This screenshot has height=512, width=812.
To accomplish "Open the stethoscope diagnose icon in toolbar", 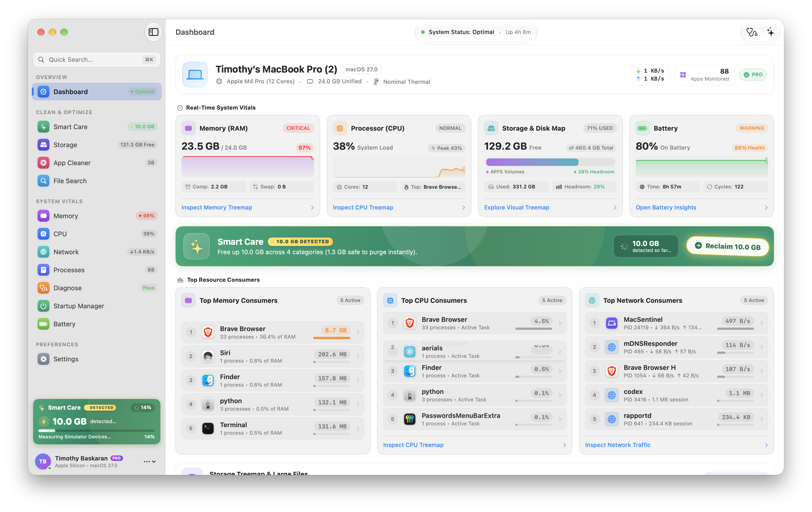I will 752,32.
